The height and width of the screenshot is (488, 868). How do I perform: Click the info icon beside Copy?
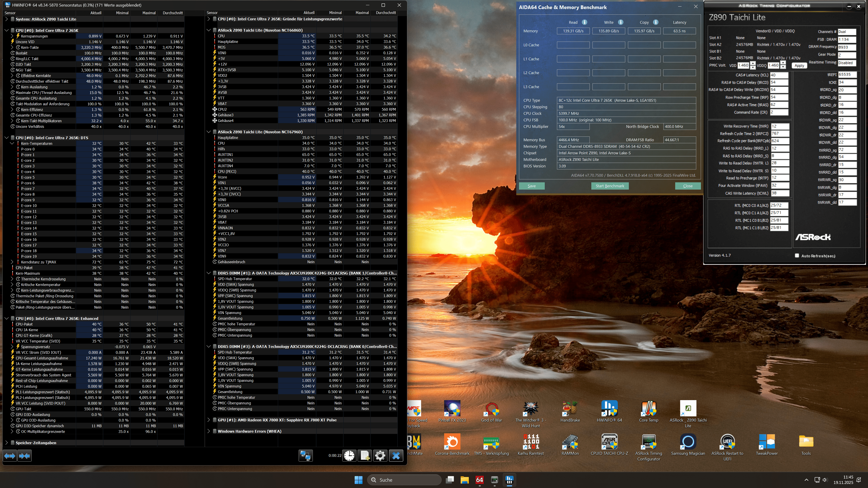[656, 22]
